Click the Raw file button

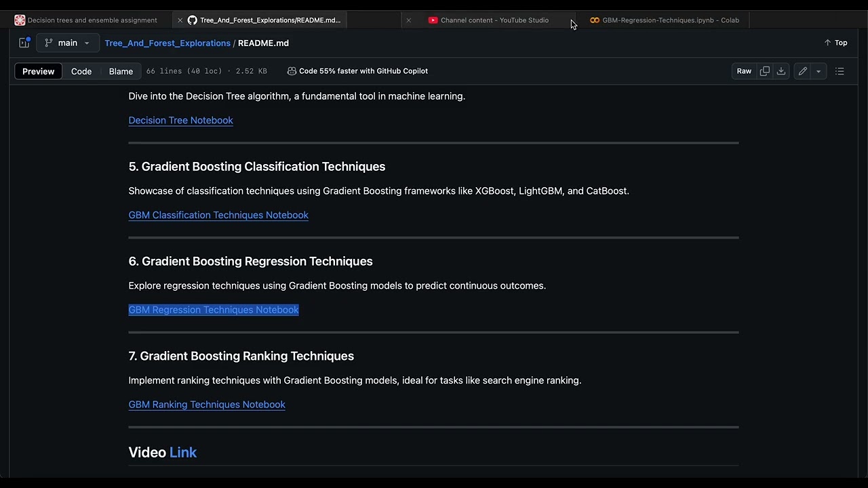(x=744, y=71)
